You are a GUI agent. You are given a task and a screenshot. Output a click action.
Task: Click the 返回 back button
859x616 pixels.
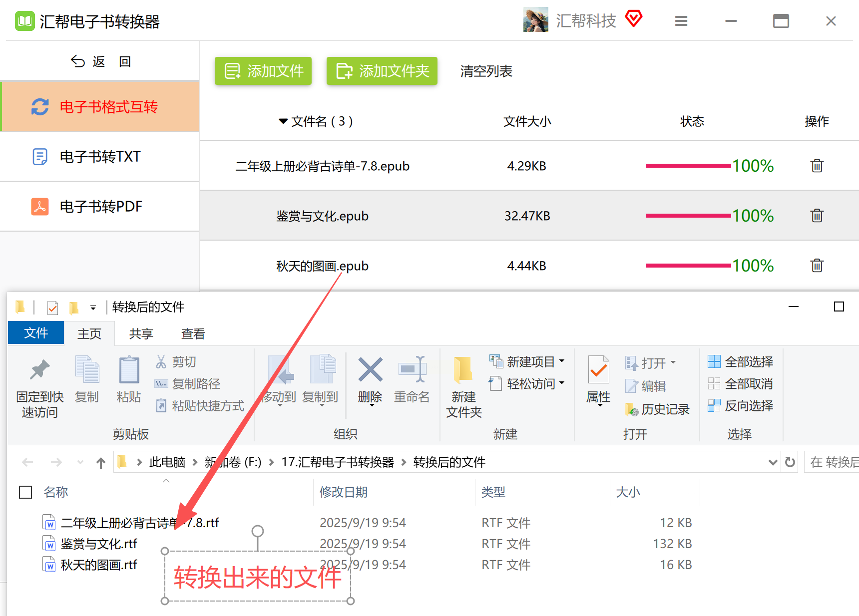click(x=100, y=61)
